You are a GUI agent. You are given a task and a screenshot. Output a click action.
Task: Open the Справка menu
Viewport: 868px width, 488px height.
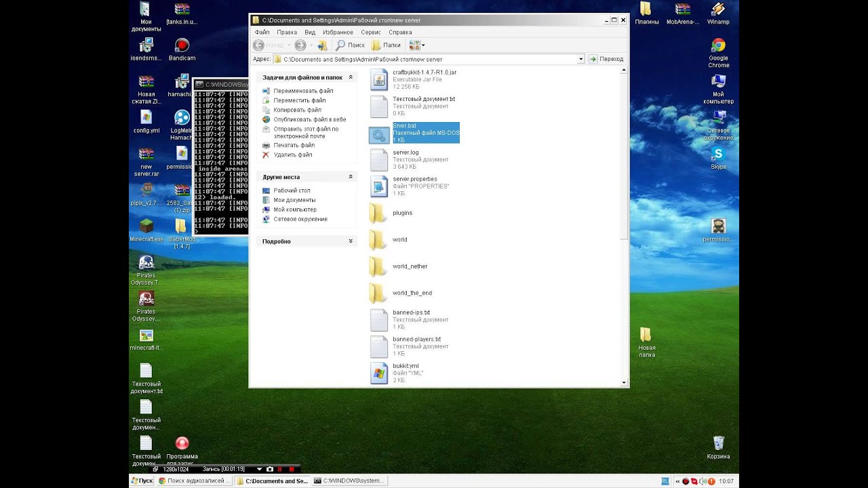(400, 32)
